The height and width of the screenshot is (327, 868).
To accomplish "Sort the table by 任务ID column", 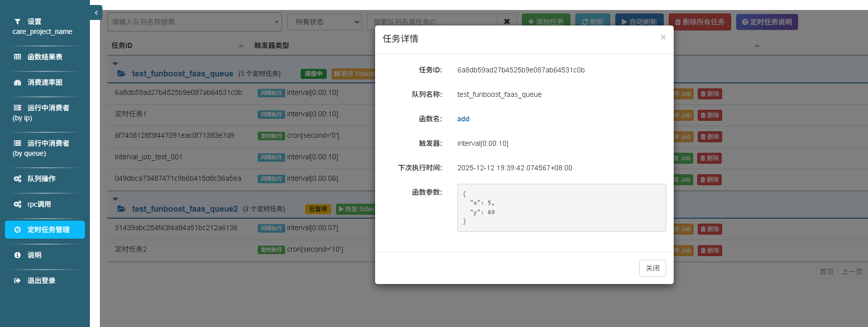I will [x=122, y=45].
